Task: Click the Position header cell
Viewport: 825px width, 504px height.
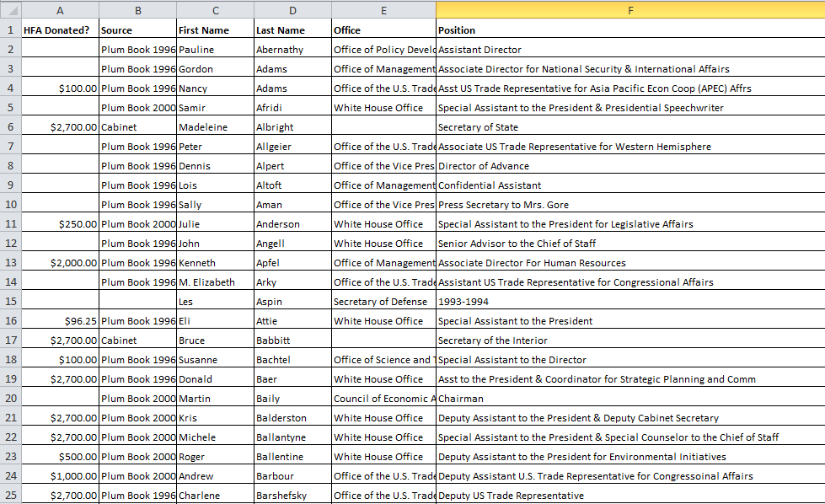Action: 630,30
